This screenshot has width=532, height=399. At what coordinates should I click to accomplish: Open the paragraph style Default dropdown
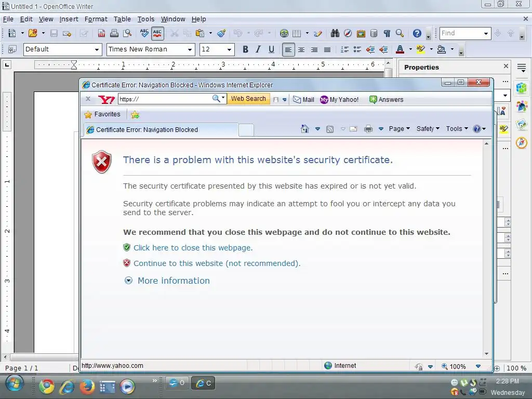click(97, 49)
